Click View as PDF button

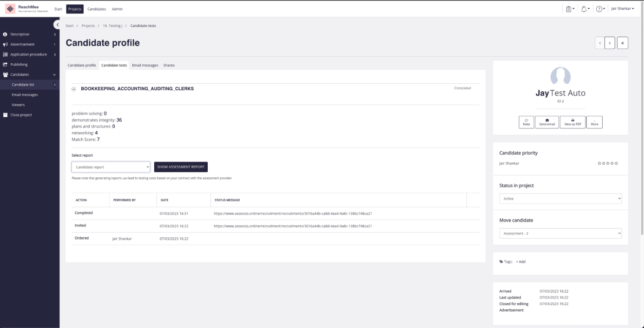[572, 122]
